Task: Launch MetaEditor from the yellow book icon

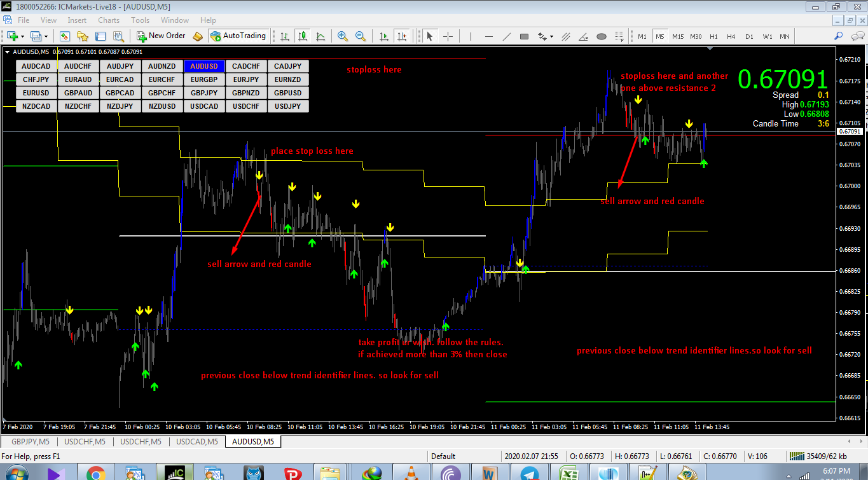Action: [x=197, y=36]
